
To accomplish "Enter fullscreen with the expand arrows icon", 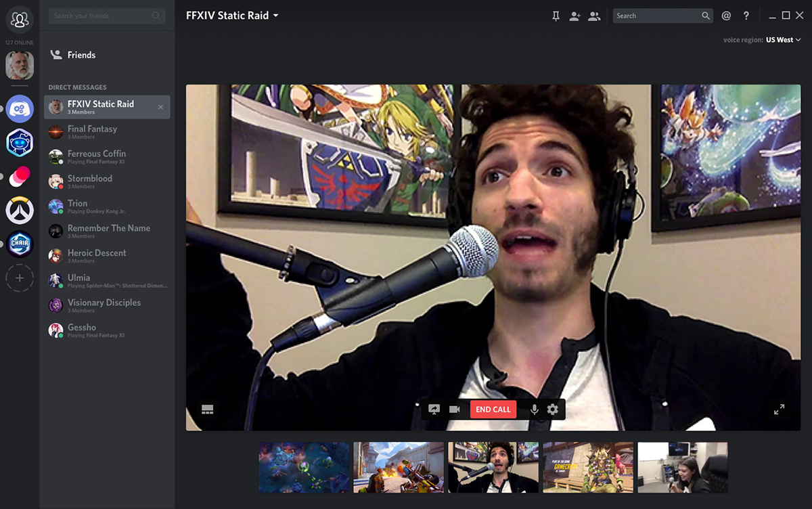I will (779, 410).
